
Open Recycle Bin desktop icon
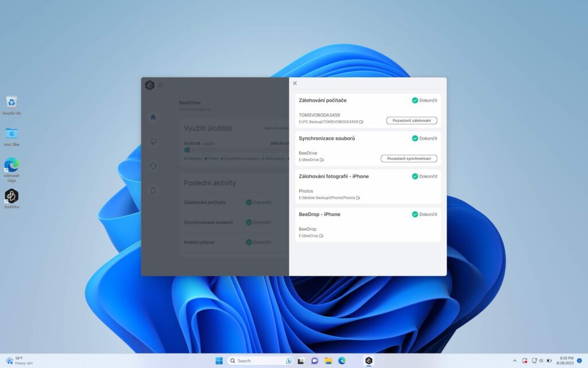(x=11, y=105)
